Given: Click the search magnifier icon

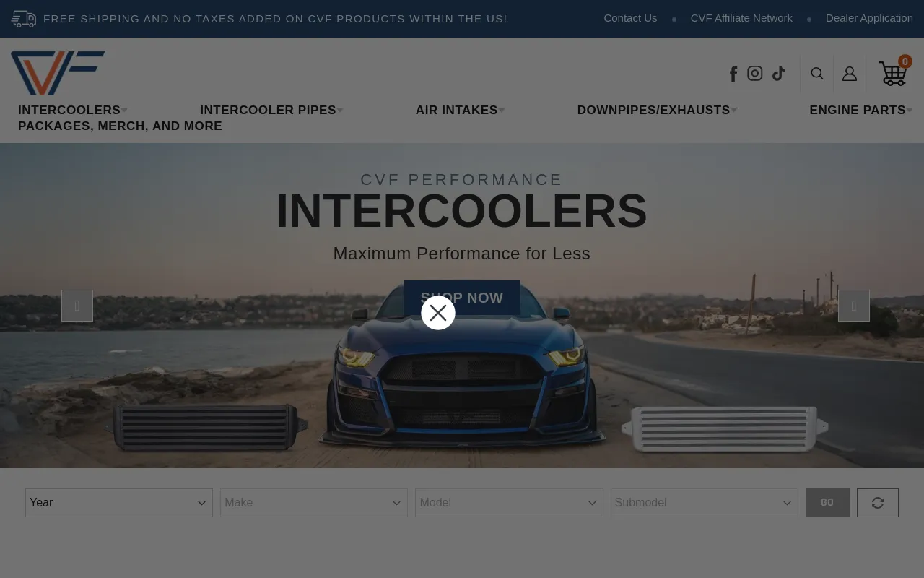Looking at the screenshot, I should click(x=817, y=73).
